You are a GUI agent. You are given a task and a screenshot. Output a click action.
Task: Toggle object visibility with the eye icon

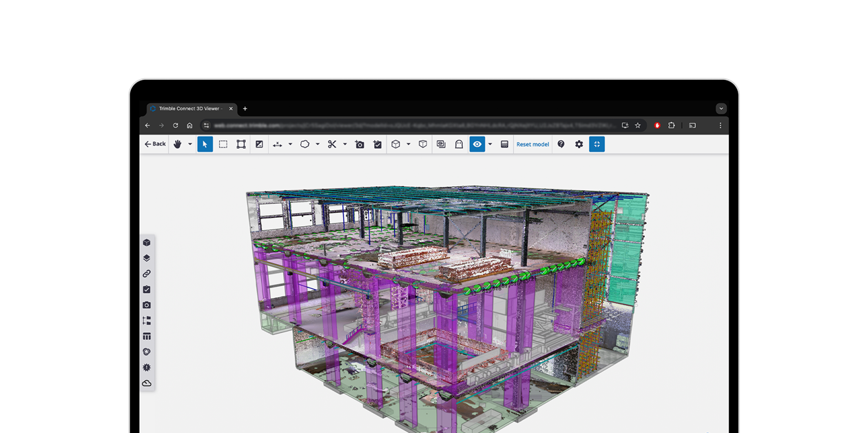pos(477,144)
